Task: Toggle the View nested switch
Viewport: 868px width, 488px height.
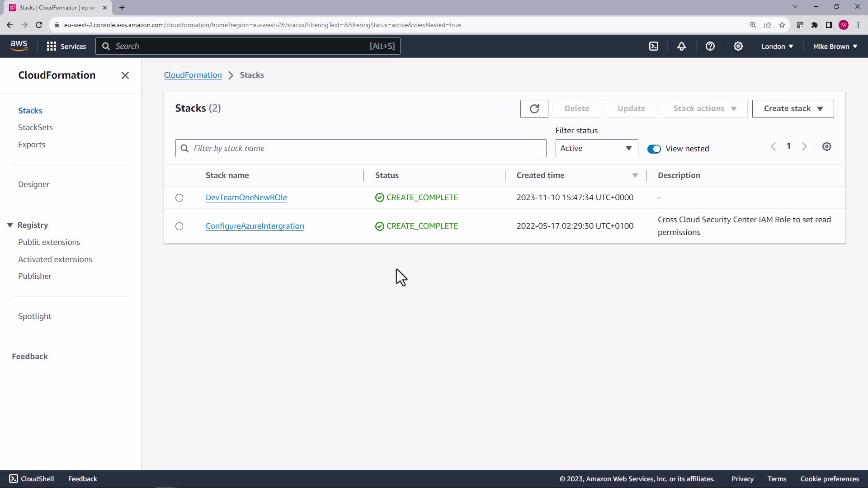Action: point(654,149)
